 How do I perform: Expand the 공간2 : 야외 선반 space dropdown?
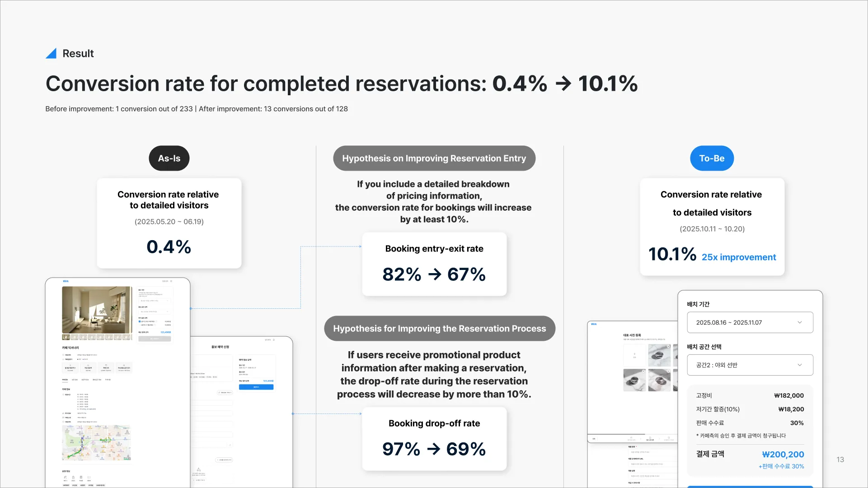point(750,365)
